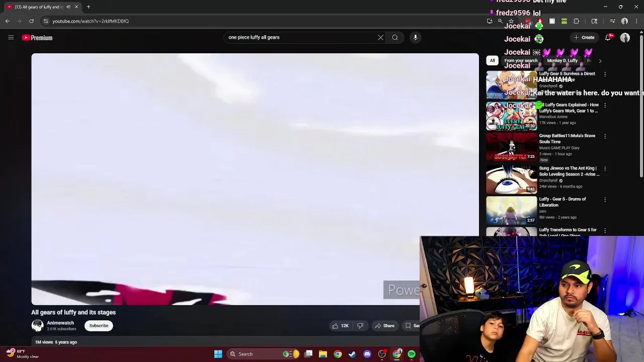Select the From your search chip
Screen dimensions: 644x362
(521, 61)
